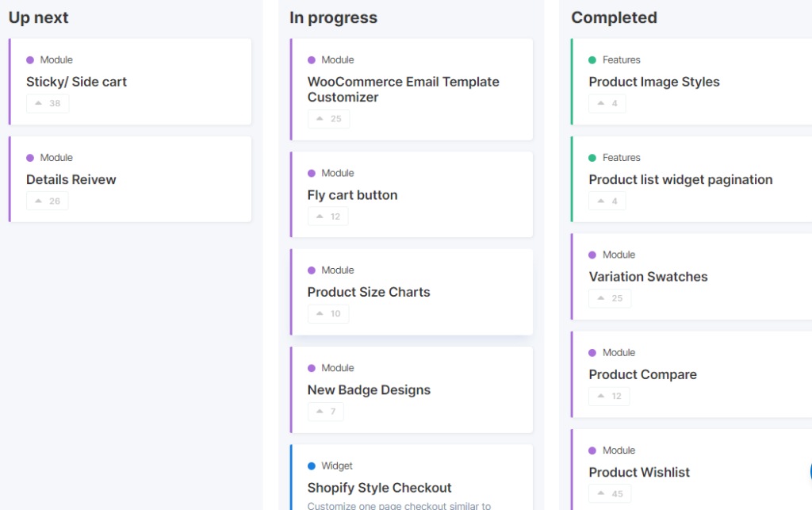Open Product Size Charts title
This screenshot has height=510, width=812.
point(368,292)
